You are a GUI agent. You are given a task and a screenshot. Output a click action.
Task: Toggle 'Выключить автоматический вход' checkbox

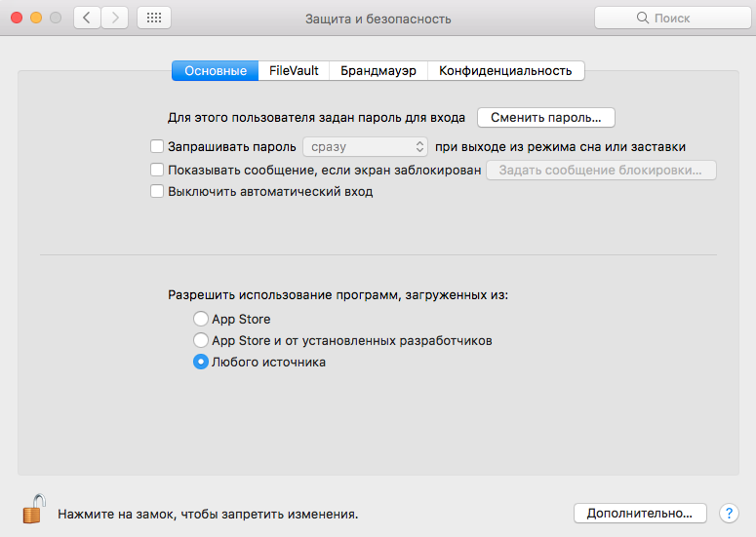(157, 191)
